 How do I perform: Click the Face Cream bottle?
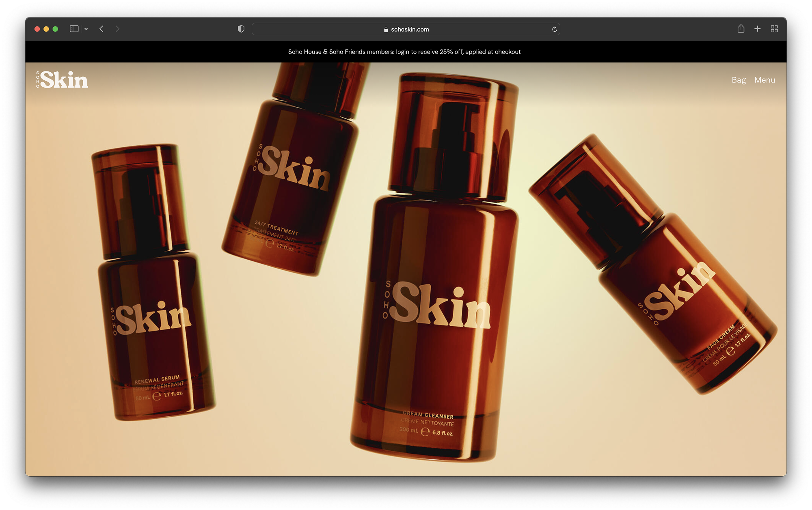pos(654,264)
